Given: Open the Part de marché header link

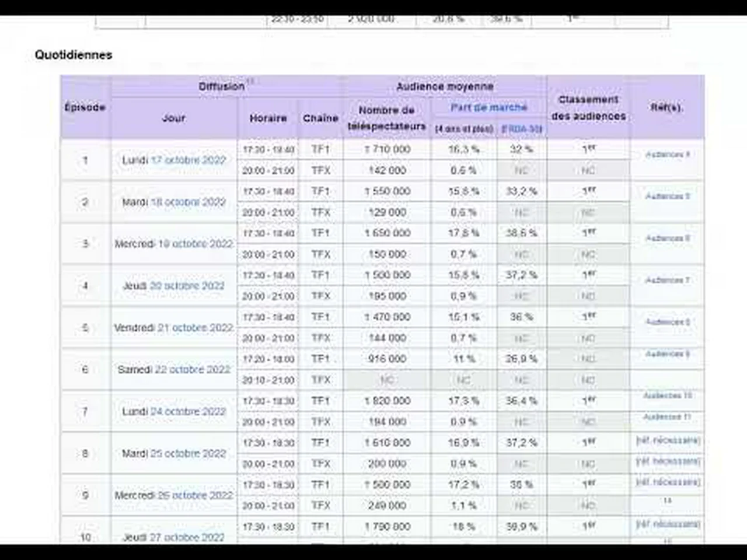Looking at the screenshot, I should click(x=488, y=107).
